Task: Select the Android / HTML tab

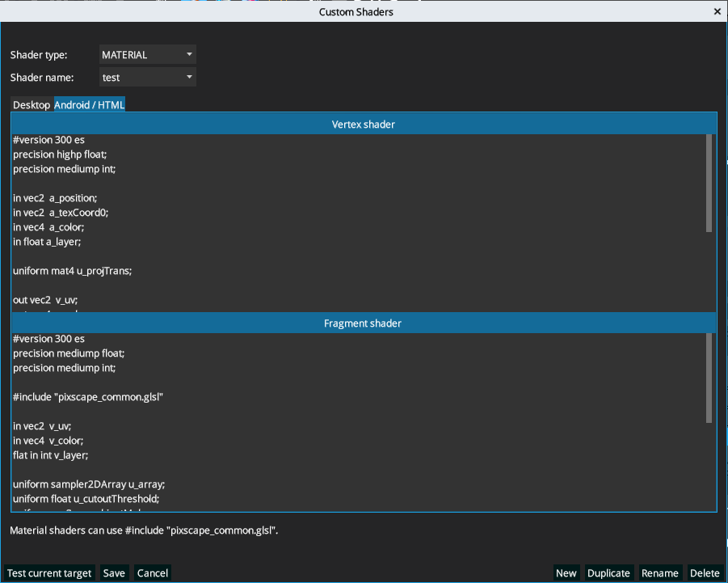Action: click(89, 104)
